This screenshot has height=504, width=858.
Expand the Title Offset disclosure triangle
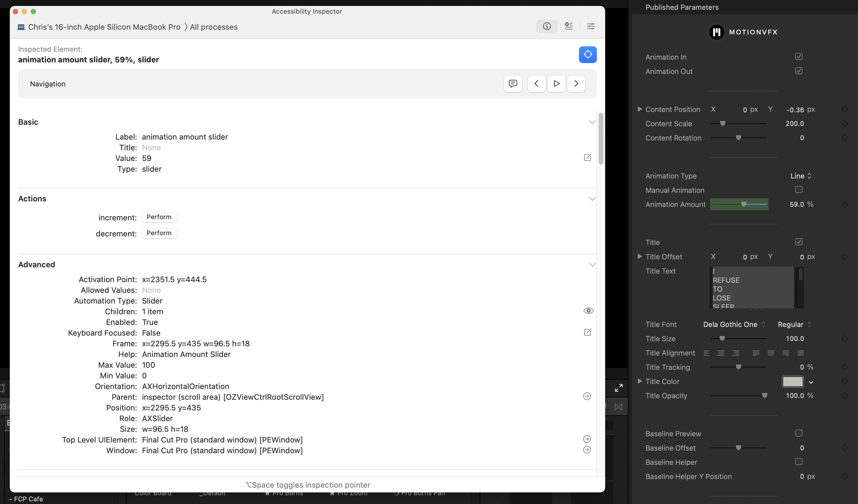[x=640, y=256]
